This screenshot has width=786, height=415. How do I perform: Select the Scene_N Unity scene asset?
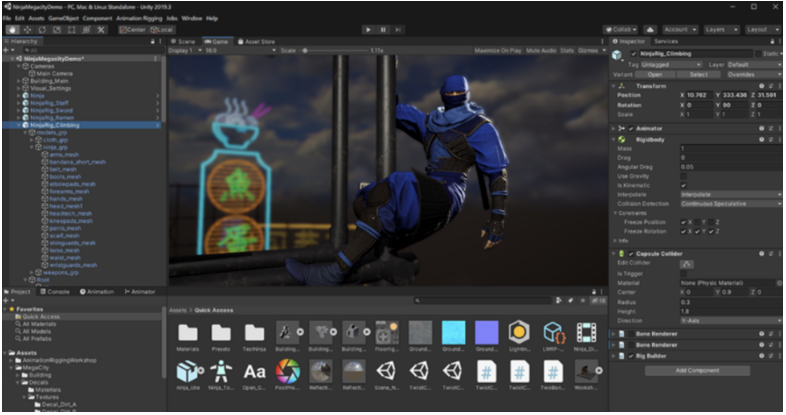pyautogui.click(x=386, y=371)
